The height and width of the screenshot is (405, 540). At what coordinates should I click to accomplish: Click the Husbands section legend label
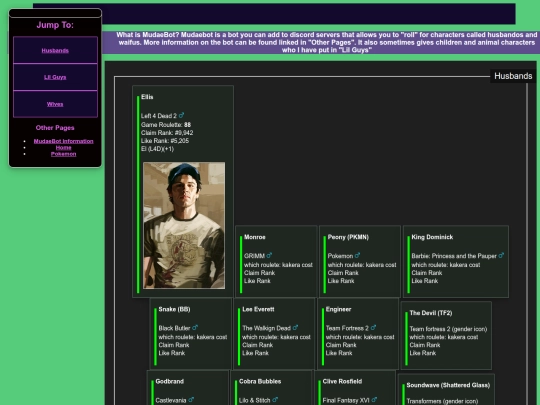tap(513, 76)
